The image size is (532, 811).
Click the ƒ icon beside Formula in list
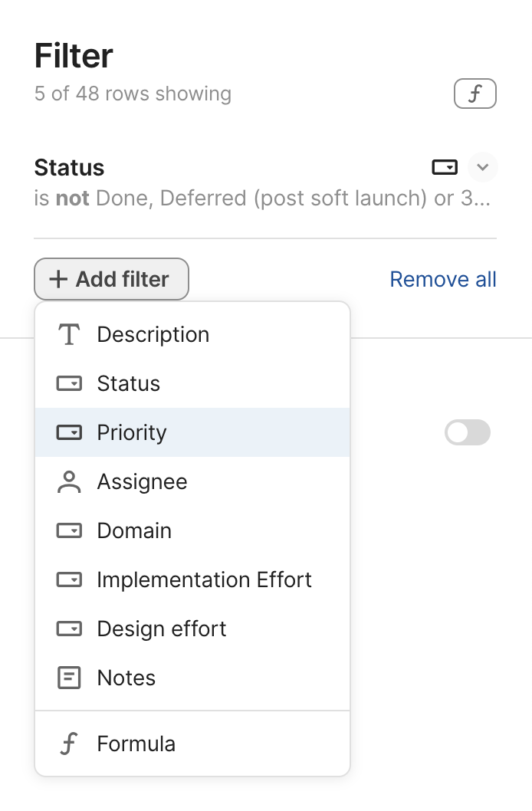(x=69, y=744)
